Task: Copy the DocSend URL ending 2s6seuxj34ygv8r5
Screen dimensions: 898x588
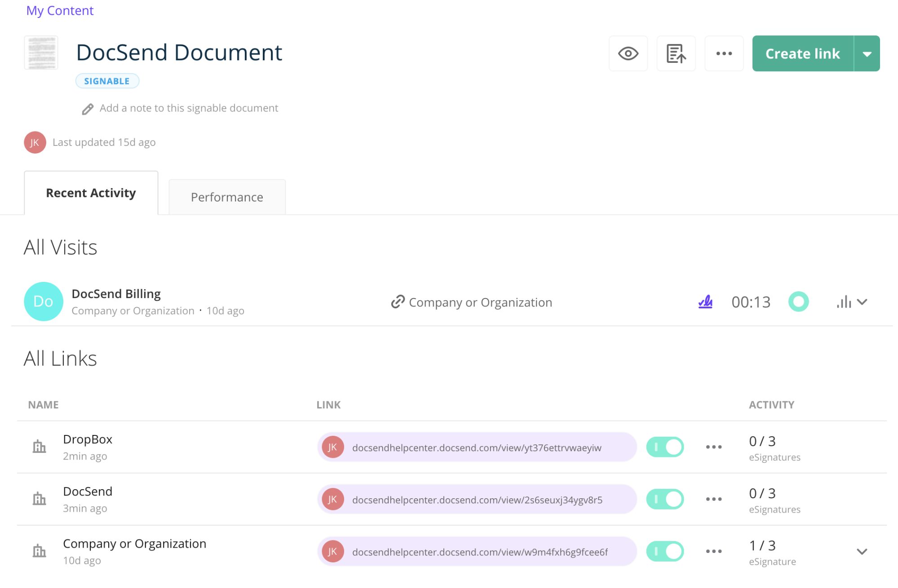Action: 477,500
